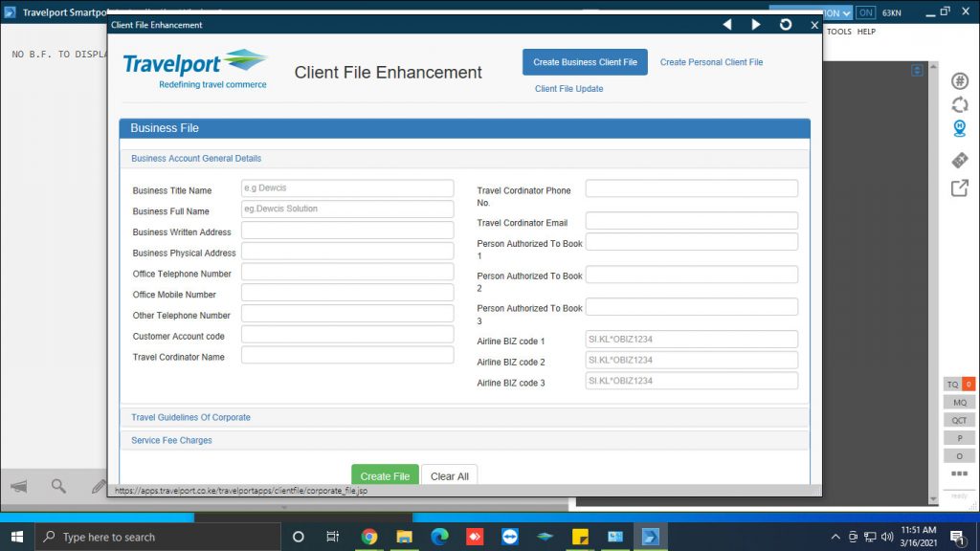Focus the Travel Cordinator Email field
Viewport: 980px width, 551px height.
[x=691, y=221]
